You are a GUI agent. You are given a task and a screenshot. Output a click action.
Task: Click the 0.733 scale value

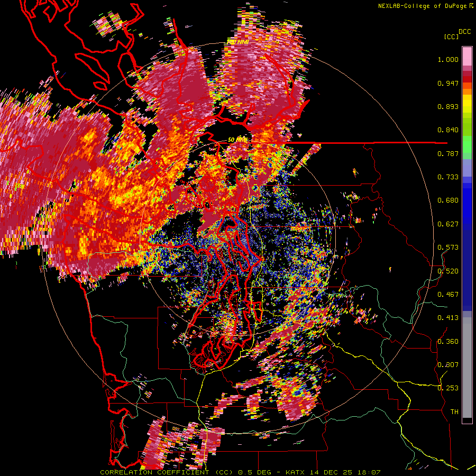[x=448, y=177]
